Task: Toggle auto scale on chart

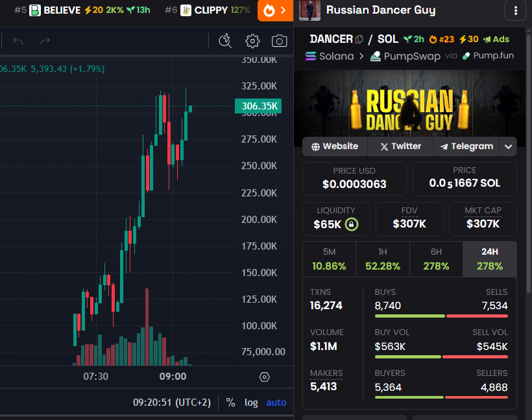Action: coord(276,402)
